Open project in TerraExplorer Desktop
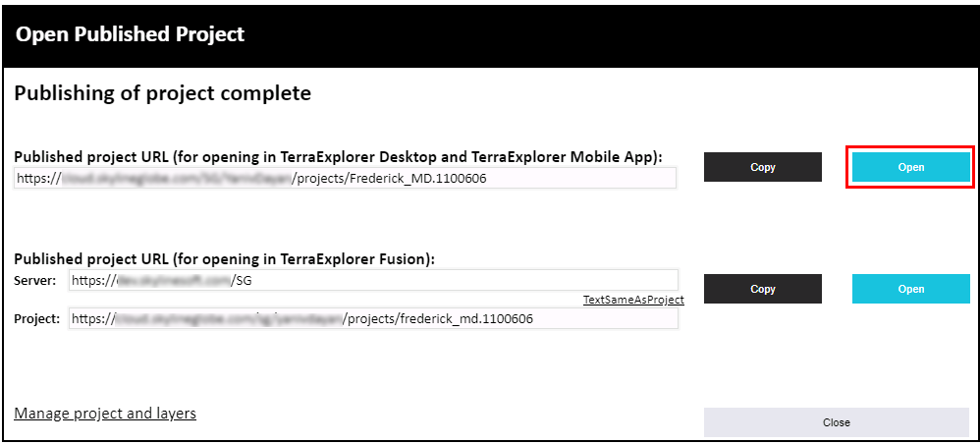This screenshot has width=980, height=444. (x=910, y=167)
